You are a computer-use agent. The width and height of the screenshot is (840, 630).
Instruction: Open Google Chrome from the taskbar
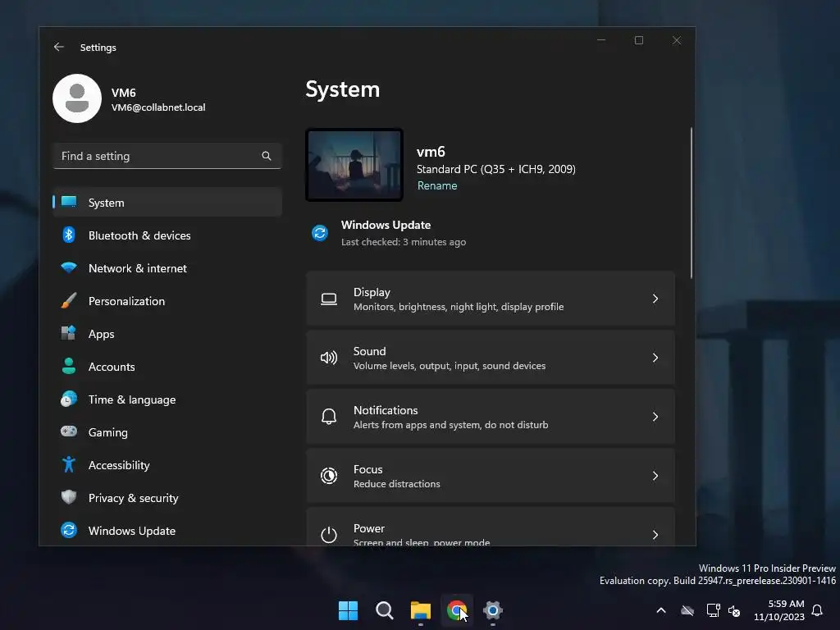456,610
